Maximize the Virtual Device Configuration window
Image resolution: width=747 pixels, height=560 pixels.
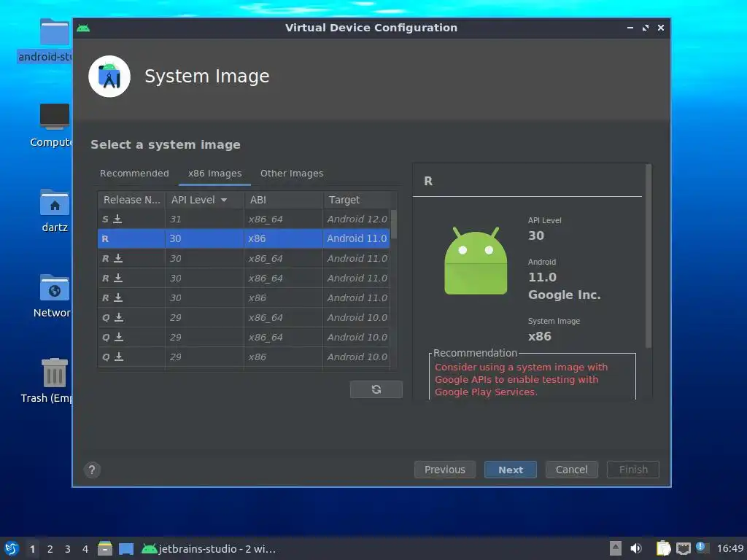click(646, 28)
